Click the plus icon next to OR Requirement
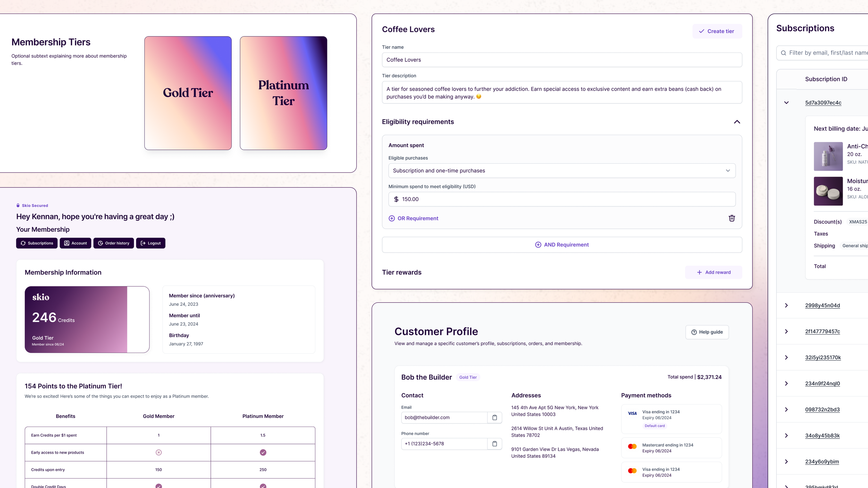The height and width of the screenshot is (488, 868). [x=392, y=218]
